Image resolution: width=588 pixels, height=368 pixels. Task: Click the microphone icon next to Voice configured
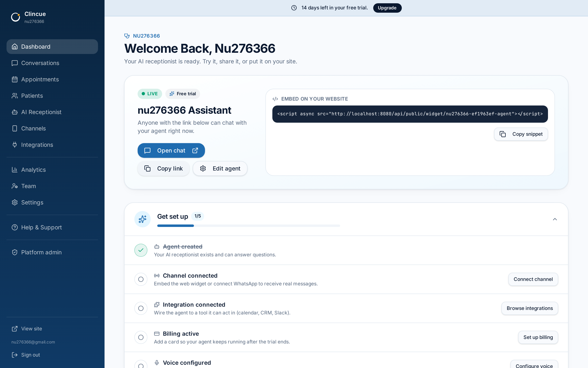(157, 363)
